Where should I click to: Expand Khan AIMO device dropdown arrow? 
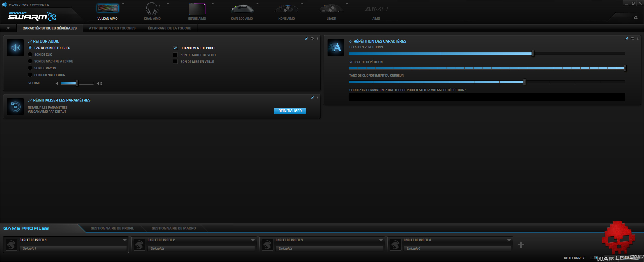pos(168,4)
